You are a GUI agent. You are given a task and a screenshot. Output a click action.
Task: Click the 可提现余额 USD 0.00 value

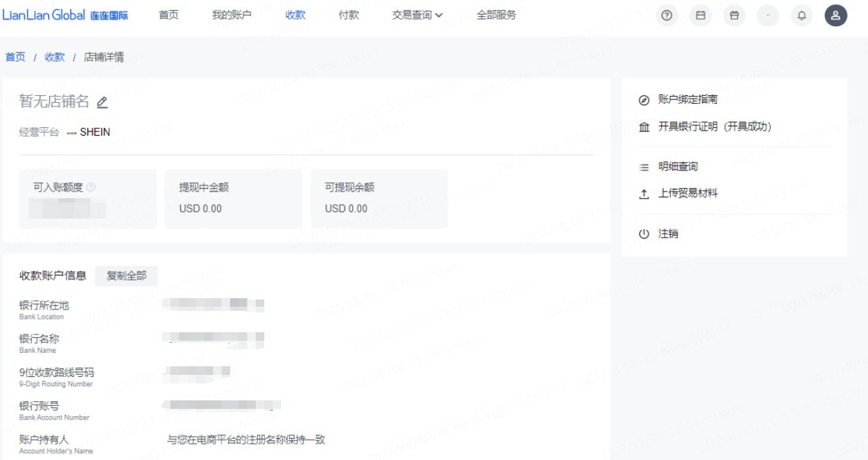tap(346, 209)
